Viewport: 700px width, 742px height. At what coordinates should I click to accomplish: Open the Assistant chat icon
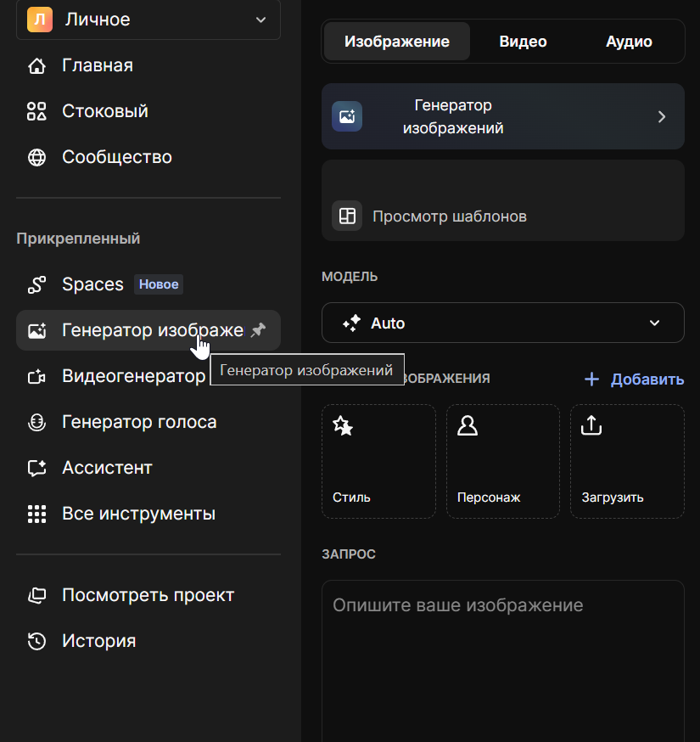point(36,468)
